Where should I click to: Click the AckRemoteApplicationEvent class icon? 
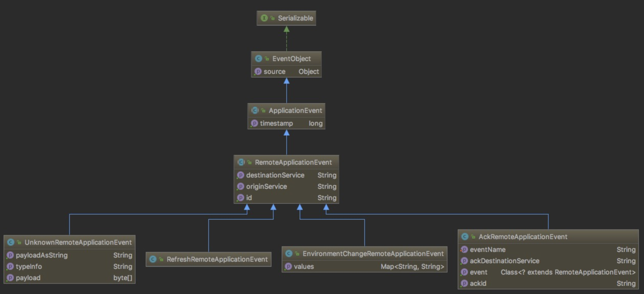tap(465, 237)
